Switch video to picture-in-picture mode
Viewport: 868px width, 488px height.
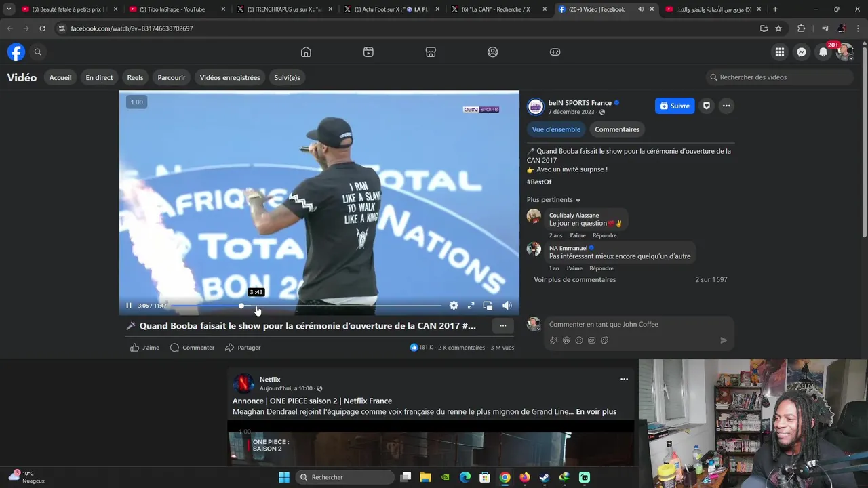(488, 306)
